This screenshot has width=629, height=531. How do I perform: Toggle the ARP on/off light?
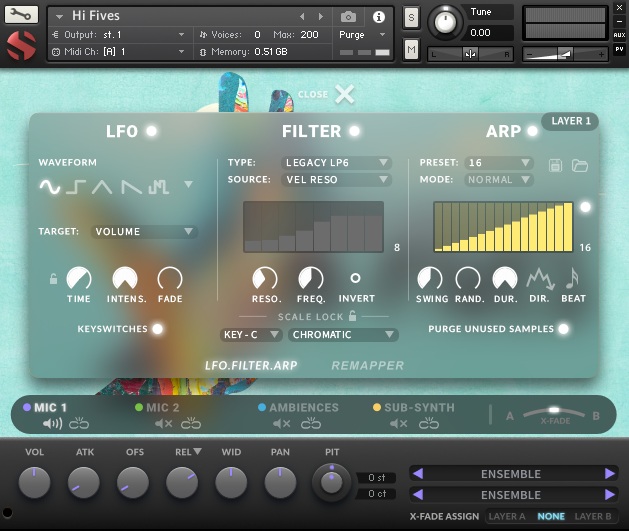532,131
